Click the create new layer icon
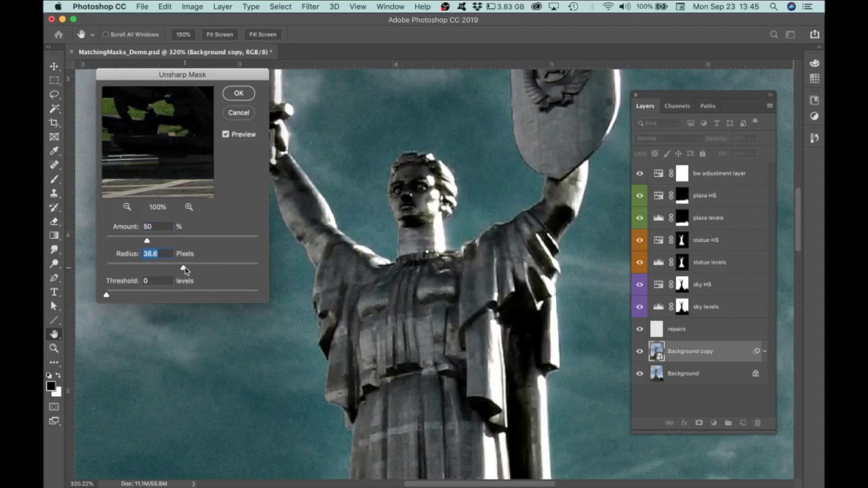Viewport: 868px width, 488px height. click(743, 423)
